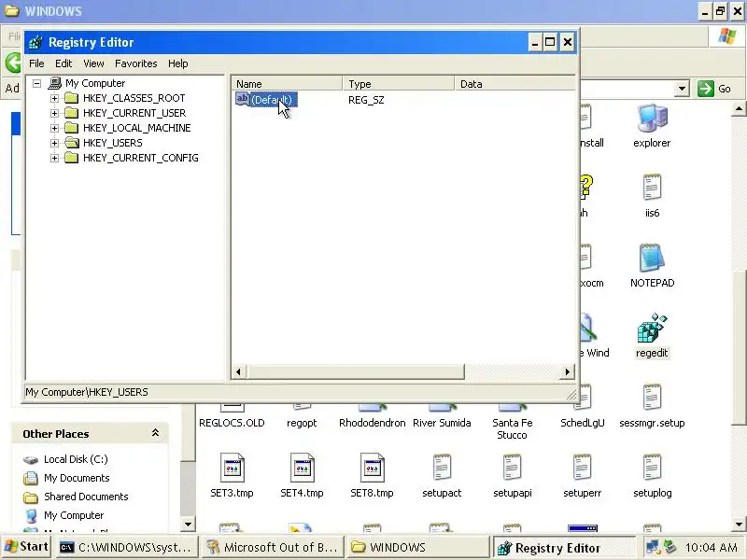Open My Computer link in Other Places

[74, 515]
